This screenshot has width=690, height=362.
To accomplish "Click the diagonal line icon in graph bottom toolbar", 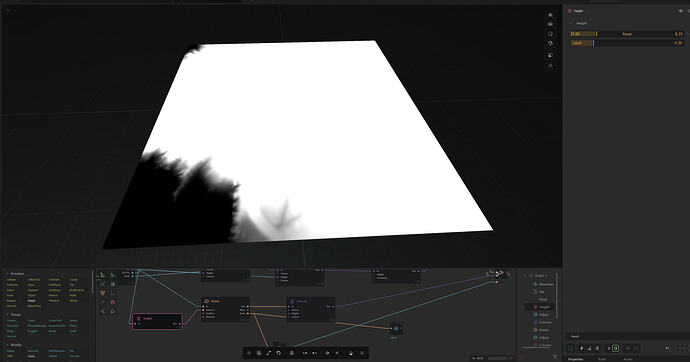I will pos(268,353).
